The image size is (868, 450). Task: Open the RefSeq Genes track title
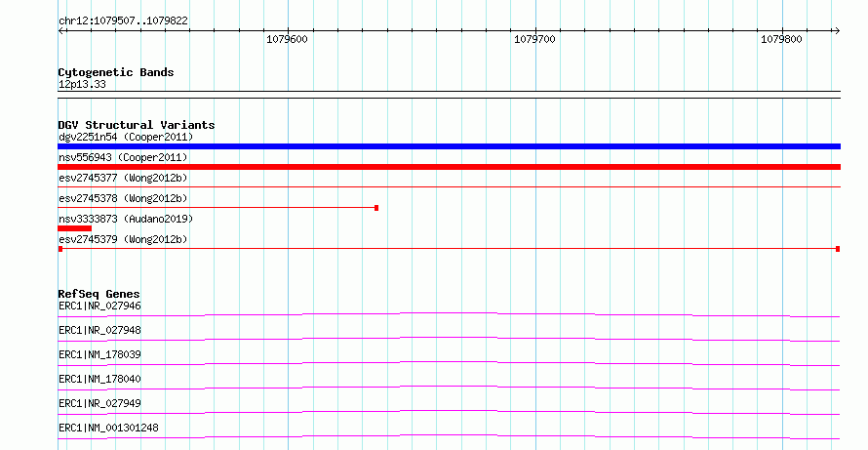coord(99,294)
